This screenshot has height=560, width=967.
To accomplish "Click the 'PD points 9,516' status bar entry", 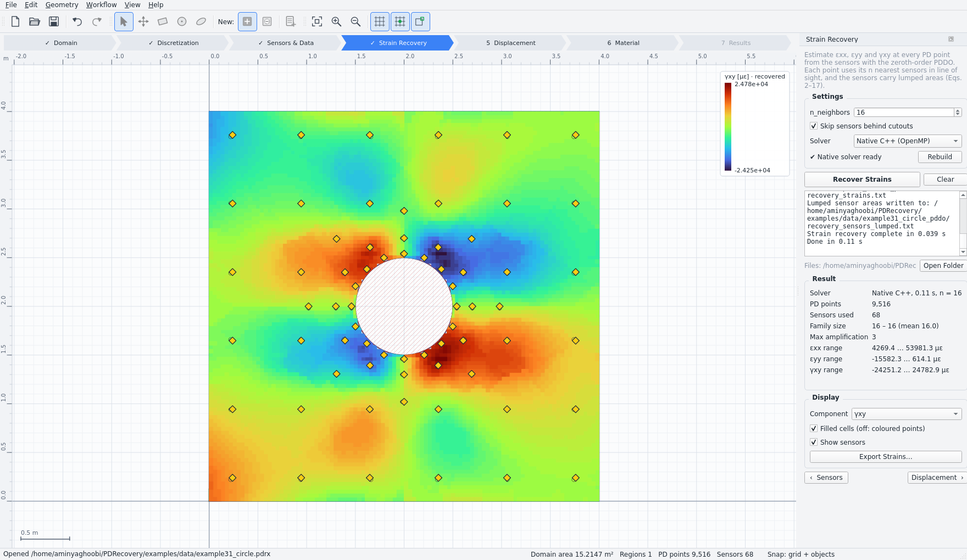I will click(684, 554).
